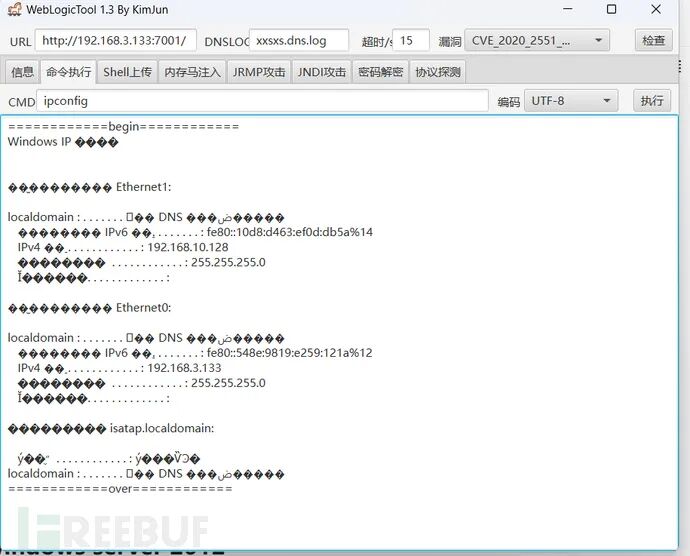Click the begin marker line in output
This screenshot has height=556, width=690.
(123, 127)
